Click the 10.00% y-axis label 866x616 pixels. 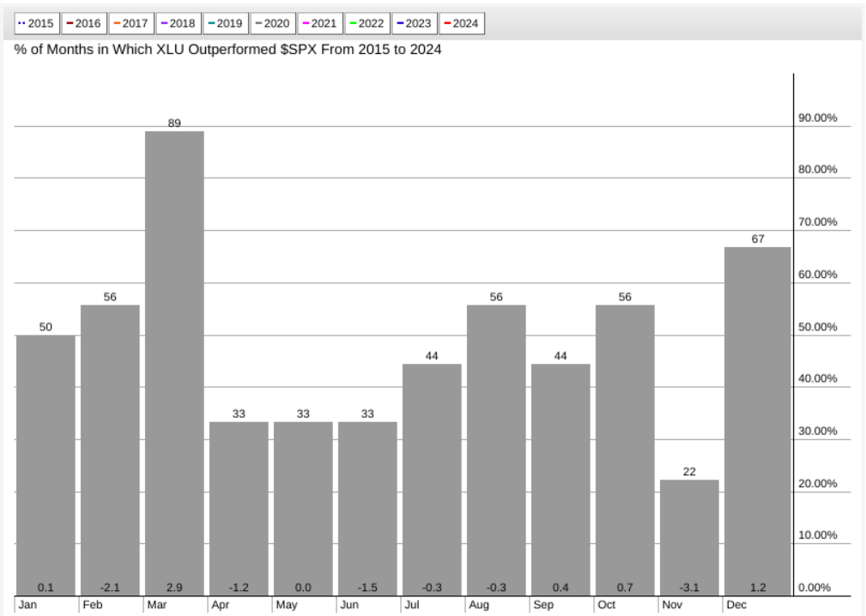click(817, 534)
